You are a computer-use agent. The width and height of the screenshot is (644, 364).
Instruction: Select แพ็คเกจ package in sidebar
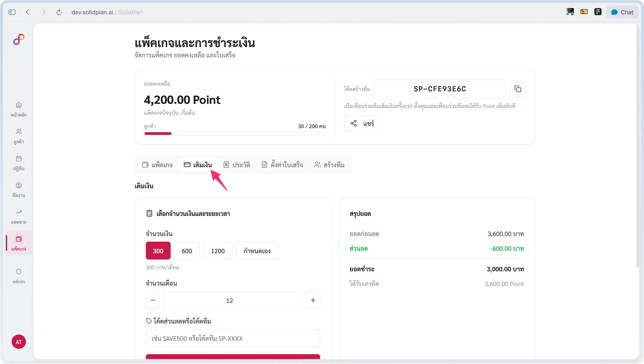click(19, 243)
